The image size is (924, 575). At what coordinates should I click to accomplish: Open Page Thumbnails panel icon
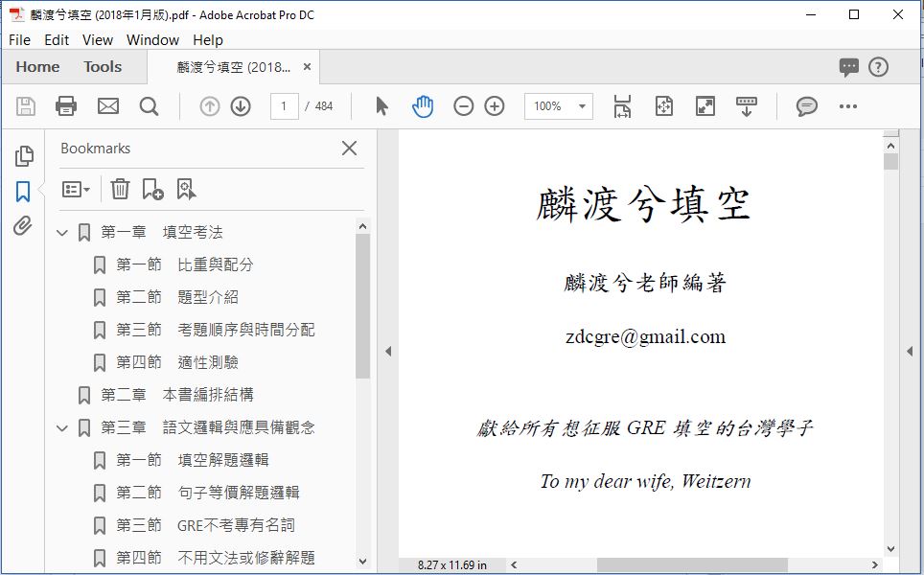tap(24, 156)
